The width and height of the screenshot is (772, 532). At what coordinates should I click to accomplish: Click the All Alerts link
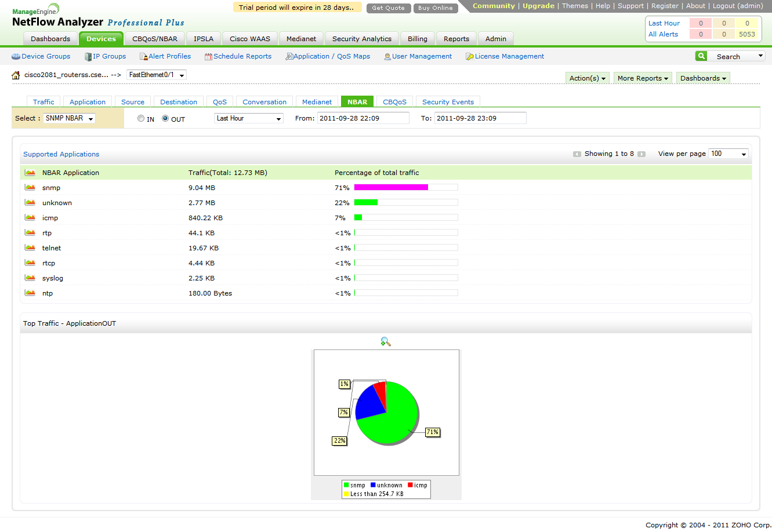coord(664,34)
